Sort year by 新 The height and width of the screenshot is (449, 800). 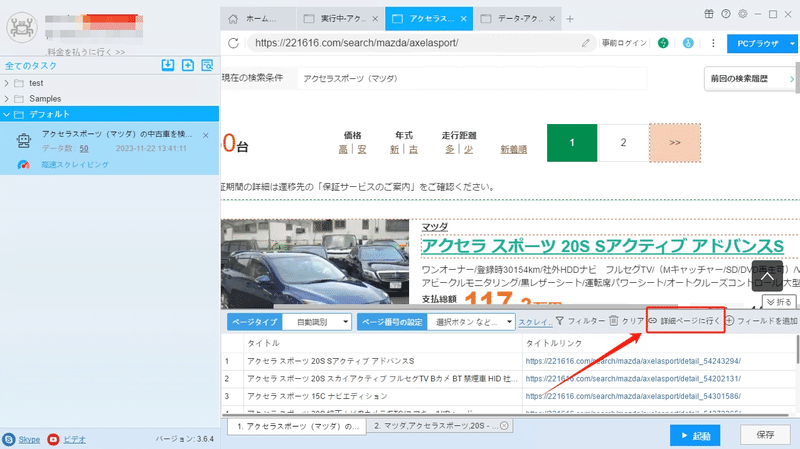(x=394, y=149)
